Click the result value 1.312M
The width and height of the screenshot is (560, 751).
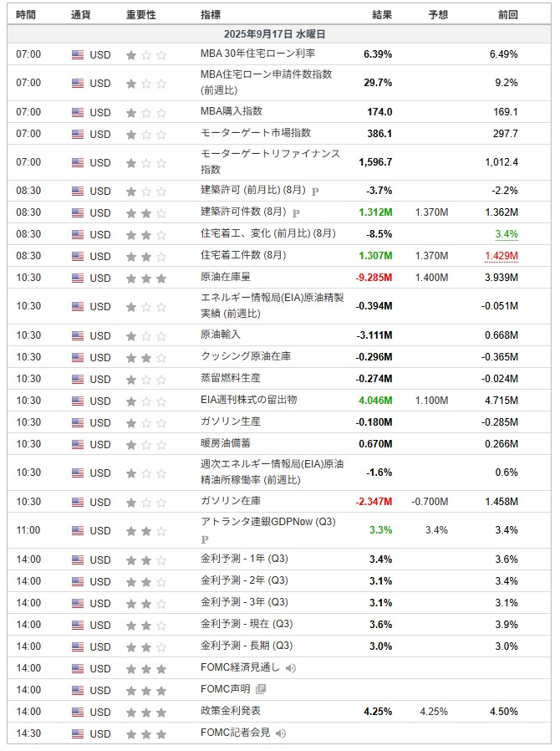[x=376, y=212]
